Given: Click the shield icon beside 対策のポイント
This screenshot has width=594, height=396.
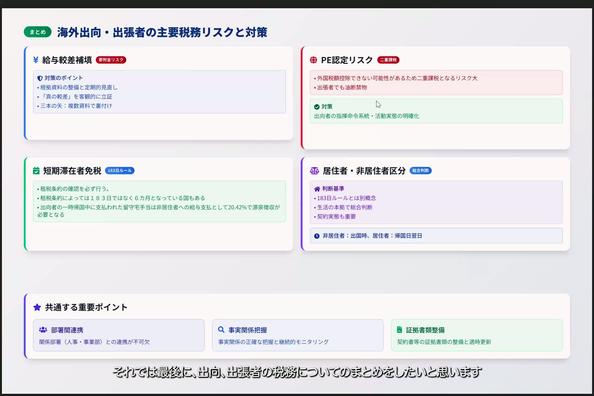Looking at the screenshot, I should [40, 78].
